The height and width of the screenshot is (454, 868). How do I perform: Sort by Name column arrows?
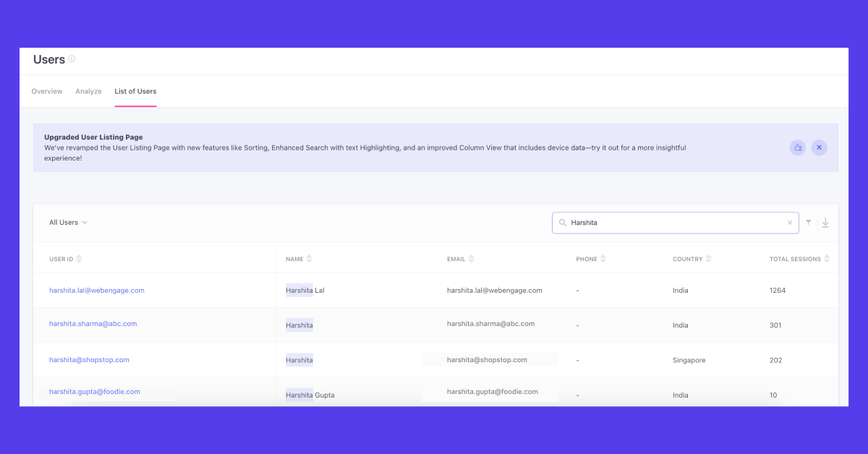pyautogui.click(x=309, y=259)
